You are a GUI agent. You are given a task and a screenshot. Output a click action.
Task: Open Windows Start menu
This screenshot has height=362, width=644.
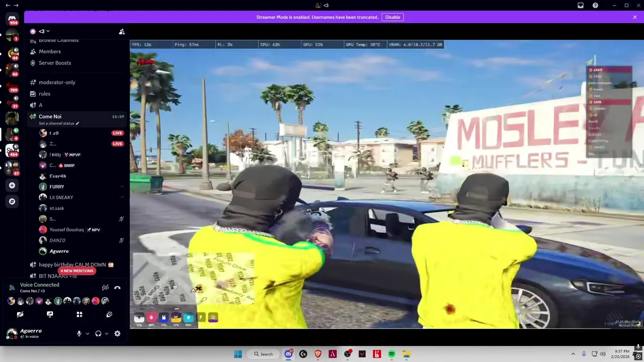pos(238,354)
